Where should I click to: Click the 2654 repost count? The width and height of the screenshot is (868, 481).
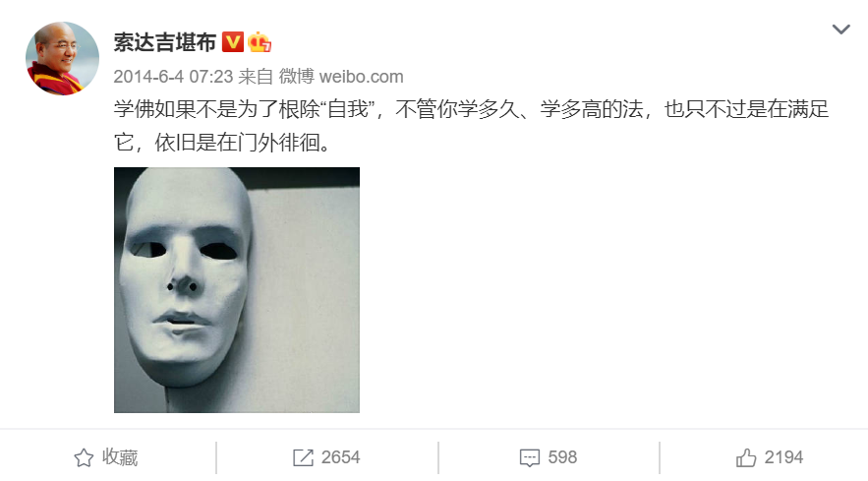[x=340, y=457]
